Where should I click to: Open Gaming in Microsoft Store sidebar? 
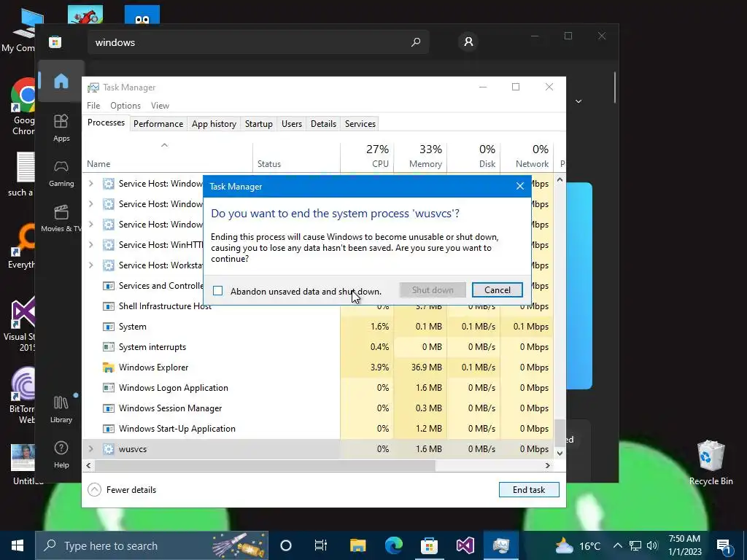pos(61,174)
